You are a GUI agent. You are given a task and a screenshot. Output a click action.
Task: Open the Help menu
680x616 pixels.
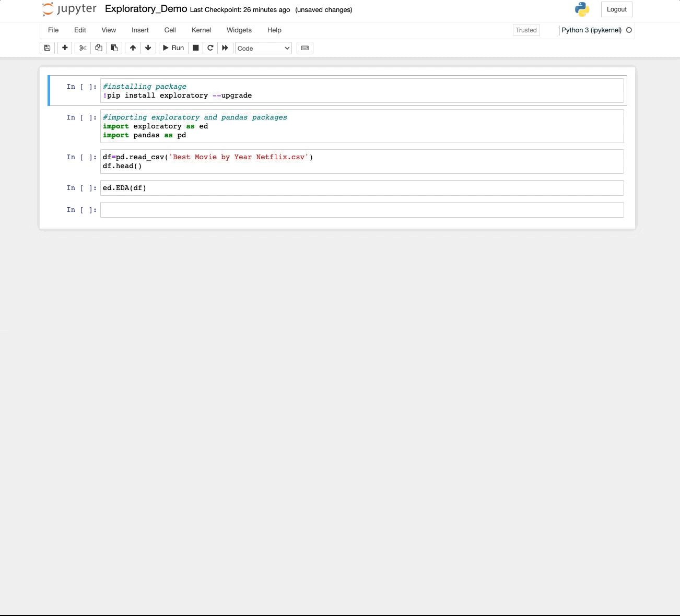274,30
